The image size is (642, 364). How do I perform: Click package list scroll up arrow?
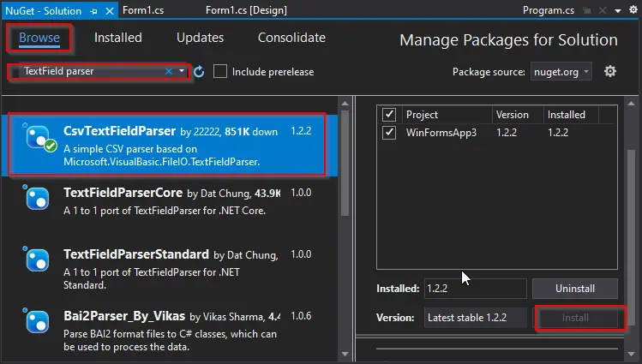[345, 104]
